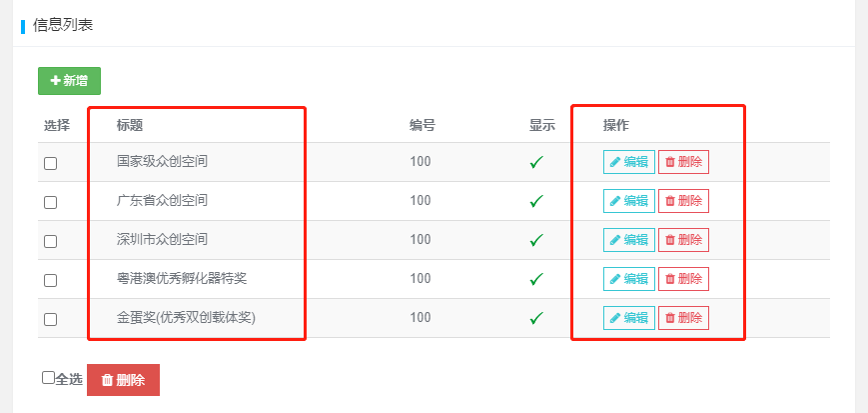Check the 粤港澳优秀孵化器特奖 checkbox

[50, 280]
